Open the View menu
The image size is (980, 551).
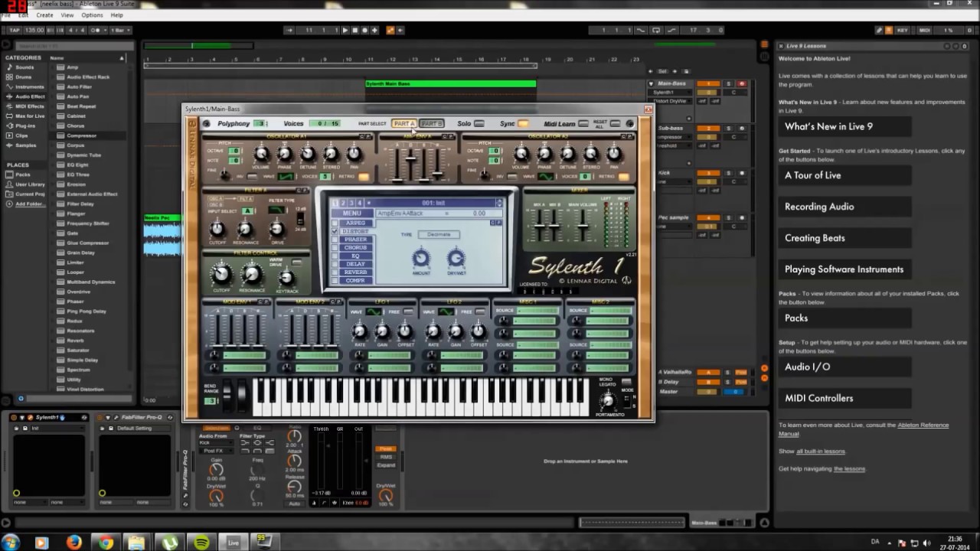[67, 15]
